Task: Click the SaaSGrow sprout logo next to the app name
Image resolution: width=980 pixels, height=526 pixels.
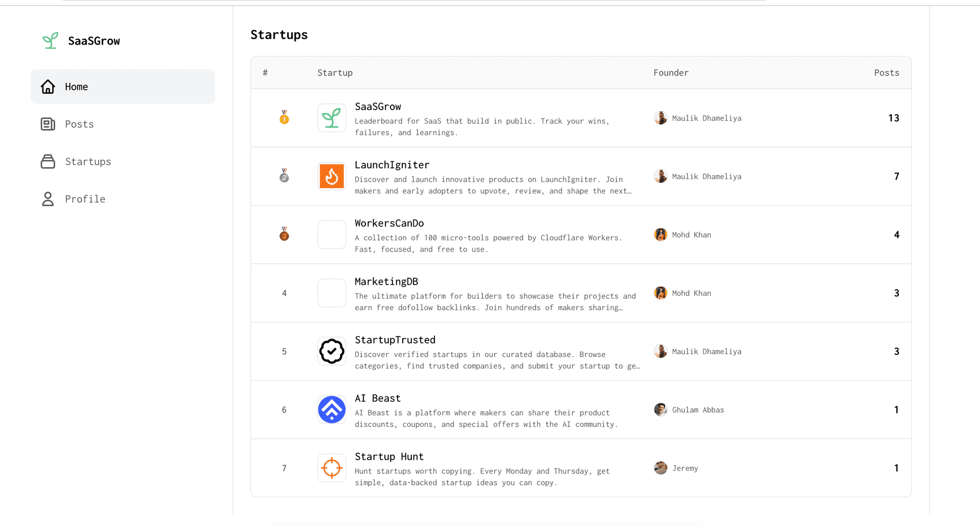Action: pos(51,40)
